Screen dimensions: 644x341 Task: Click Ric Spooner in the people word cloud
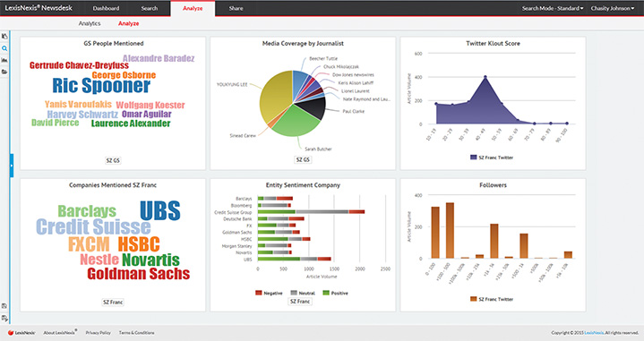101,86
